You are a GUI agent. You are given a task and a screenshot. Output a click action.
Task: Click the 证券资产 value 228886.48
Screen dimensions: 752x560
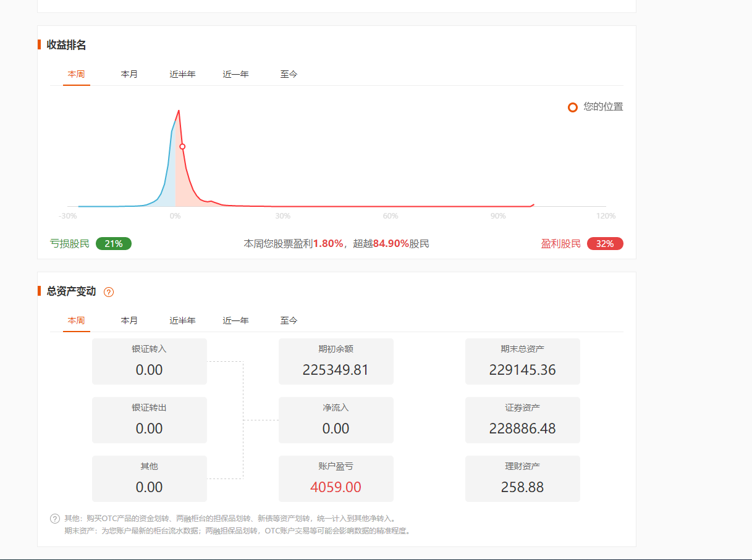(522, 428)
